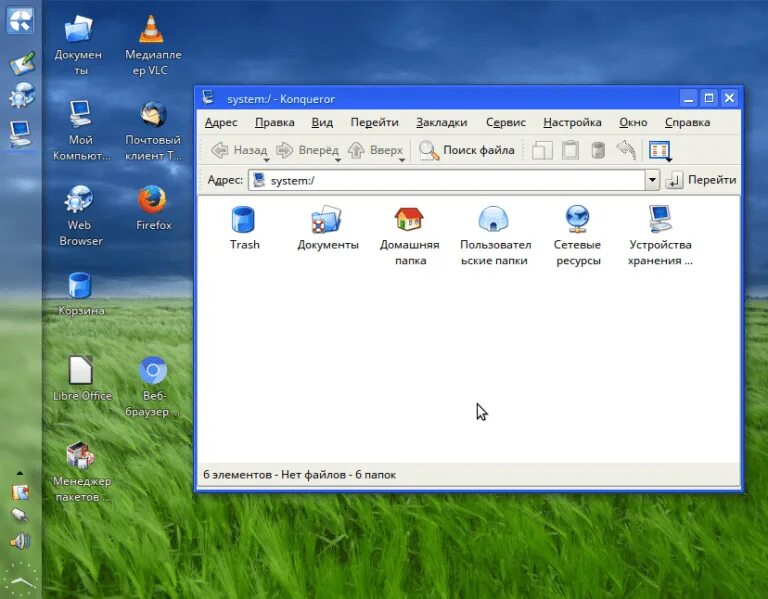768x599 pixels.
Task: Click the text editor pencil icon on the side panel
Action: [22, 63]
